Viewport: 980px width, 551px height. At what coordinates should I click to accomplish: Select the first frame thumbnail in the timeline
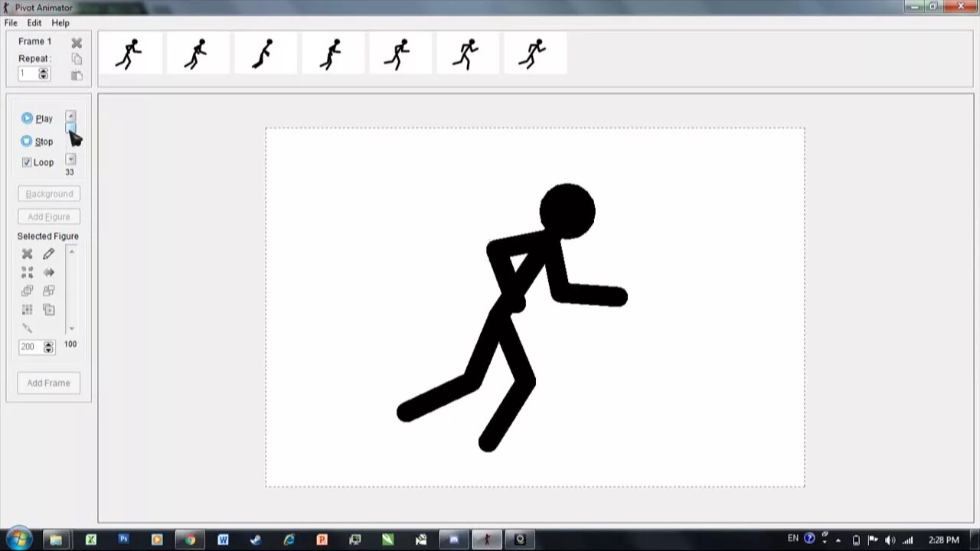point(130,53)
